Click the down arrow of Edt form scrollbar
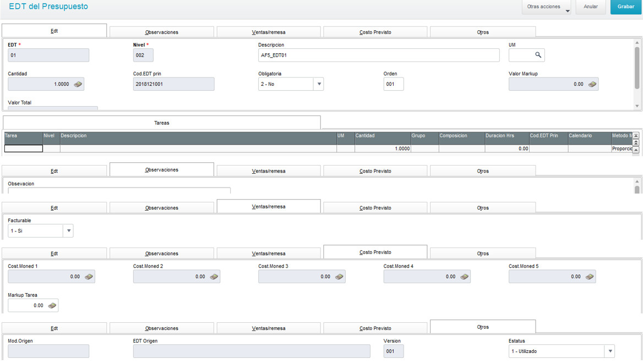643x364 pixels. click(637, 106)
